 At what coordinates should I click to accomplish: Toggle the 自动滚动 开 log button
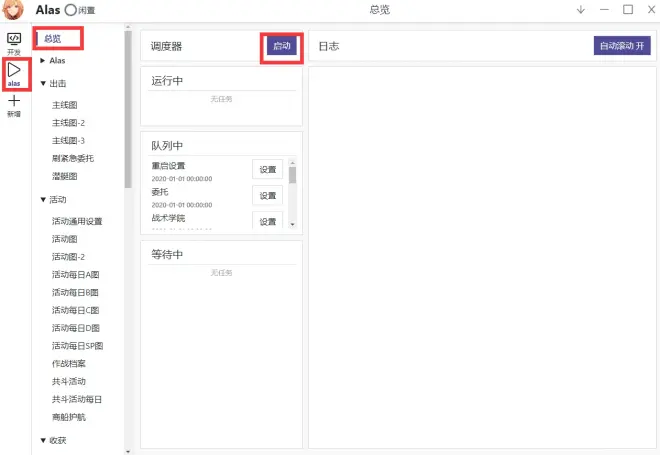click(622, 45)
